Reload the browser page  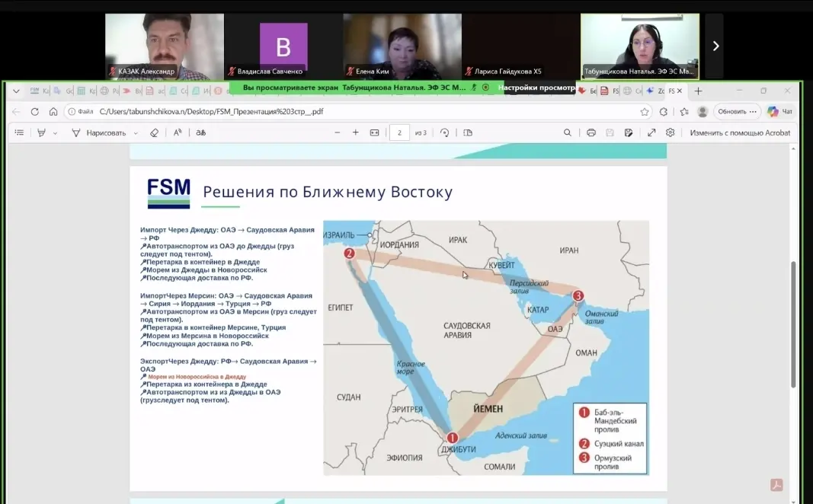(35, 111)
